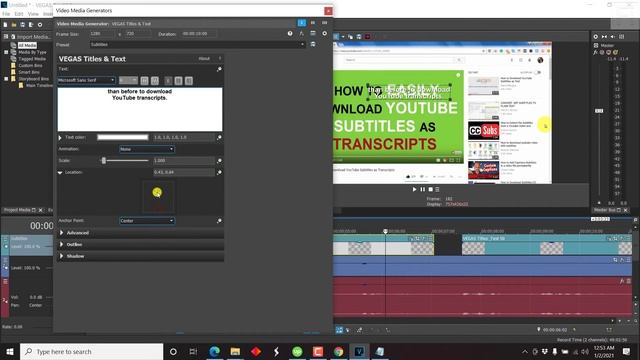Expand the Media By Type node
Screen dimensions: 640x360
pos(6,52)
